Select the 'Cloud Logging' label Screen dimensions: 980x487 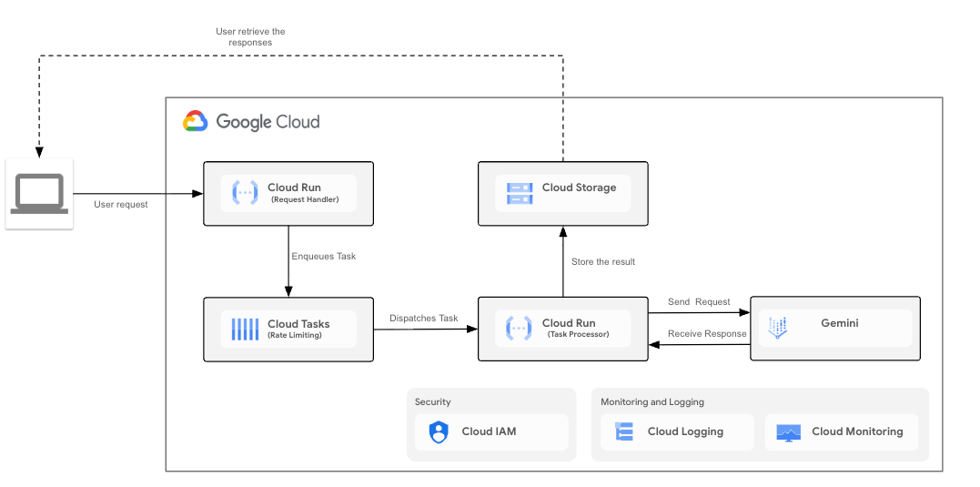[685, 431]
